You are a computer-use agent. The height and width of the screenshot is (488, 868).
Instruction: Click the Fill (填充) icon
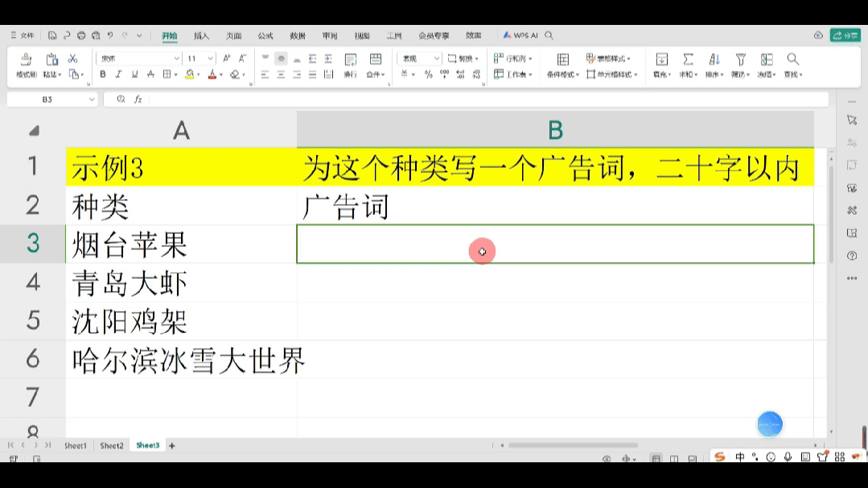click(661, 59)
